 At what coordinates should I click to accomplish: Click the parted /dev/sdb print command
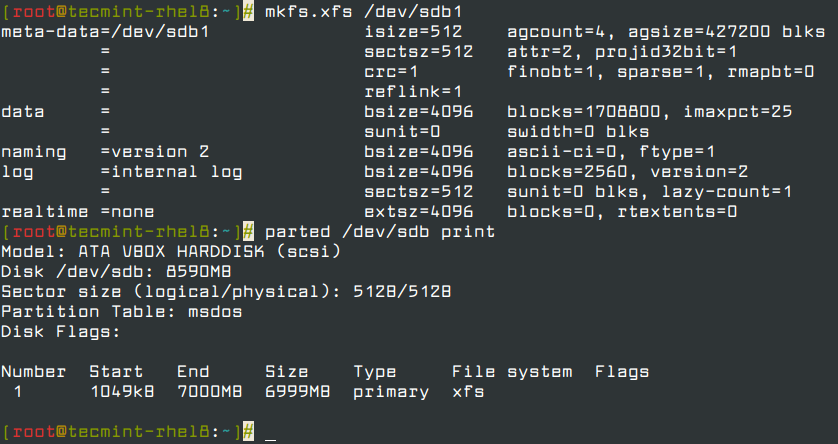tap(380, 231)
